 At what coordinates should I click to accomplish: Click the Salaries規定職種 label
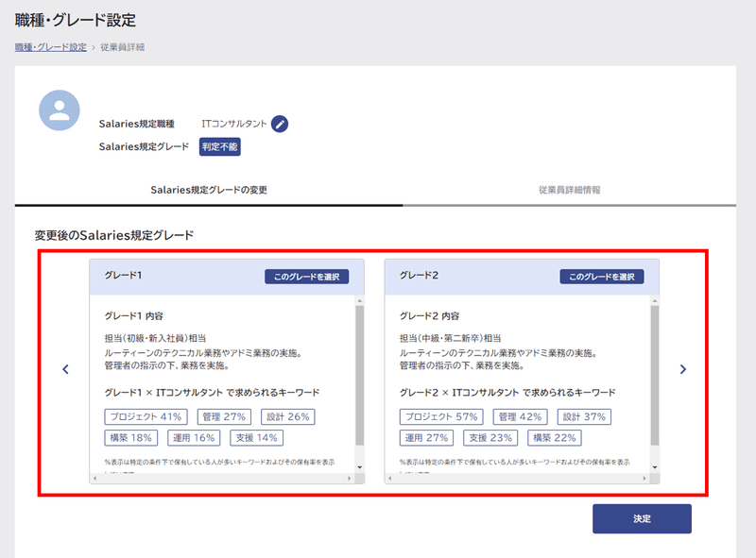coord(137,124)
